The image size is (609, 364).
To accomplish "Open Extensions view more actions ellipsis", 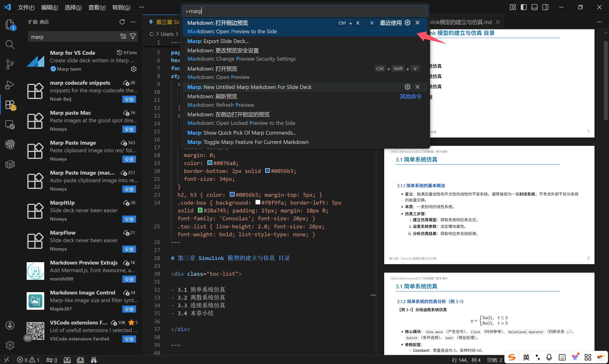I will [133, 22].
